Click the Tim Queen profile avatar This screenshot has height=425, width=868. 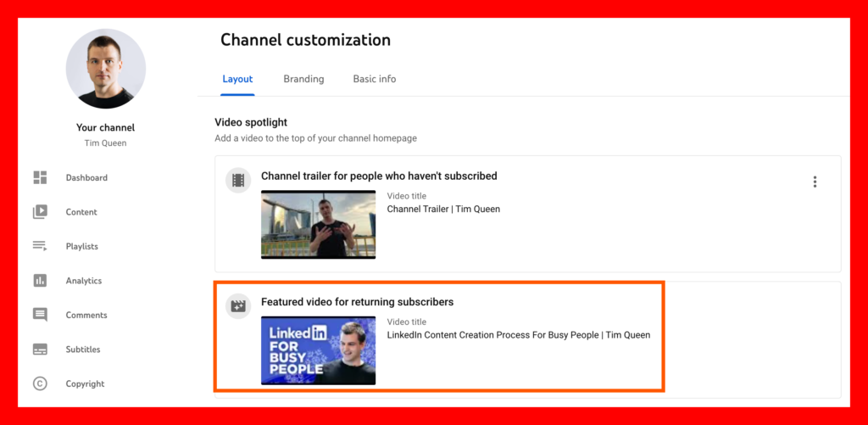pyautogui.click(x=106, y=69)
